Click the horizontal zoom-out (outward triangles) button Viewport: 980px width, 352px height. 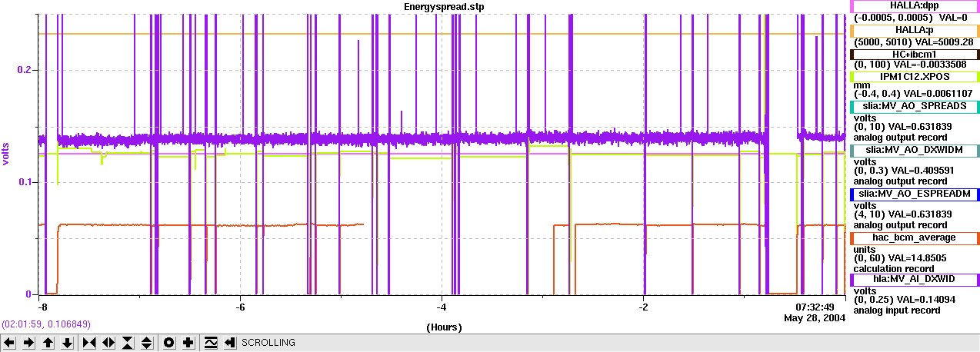(108, 342)
